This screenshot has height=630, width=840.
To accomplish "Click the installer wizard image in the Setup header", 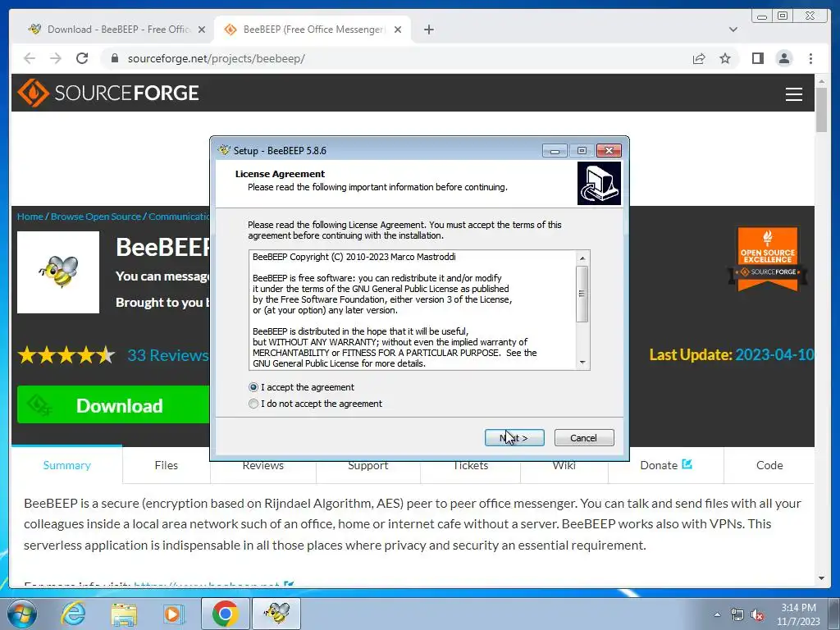I will 599,184.
